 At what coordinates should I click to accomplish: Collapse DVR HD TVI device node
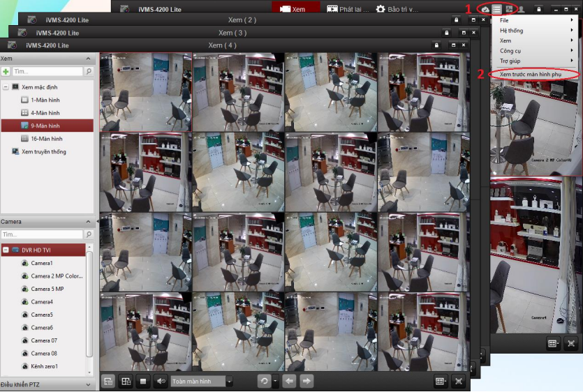pos(6,250)
